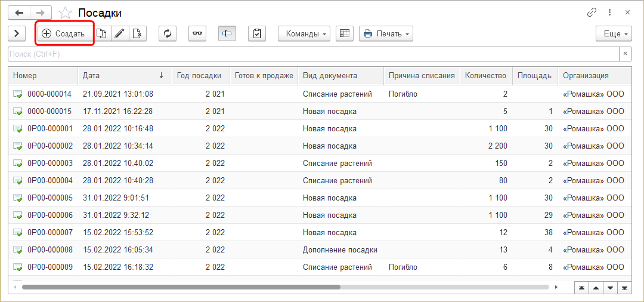644x302 pixels.
Task: Select document 0Р00-000003
Action: click(320, 163)
